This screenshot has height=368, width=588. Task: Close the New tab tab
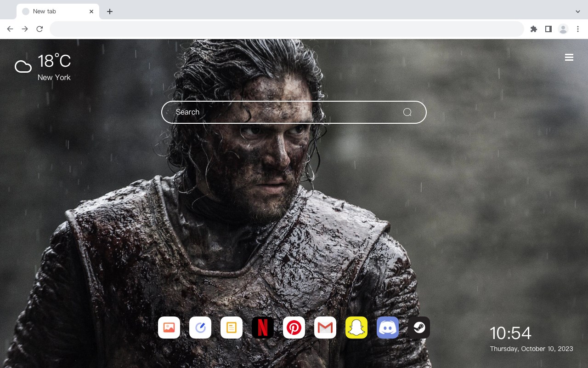point(91,11)
